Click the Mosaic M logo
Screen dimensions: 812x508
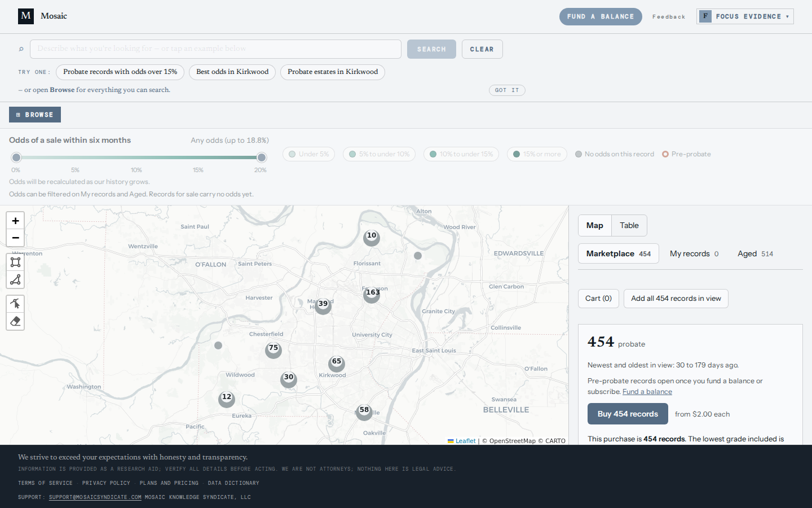point(26,16)
